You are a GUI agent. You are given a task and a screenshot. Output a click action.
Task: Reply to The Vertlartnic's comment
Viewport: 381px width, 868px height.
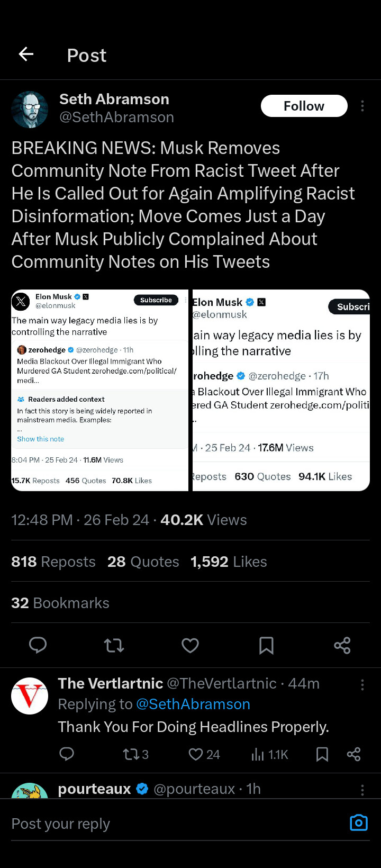(67, 754)
